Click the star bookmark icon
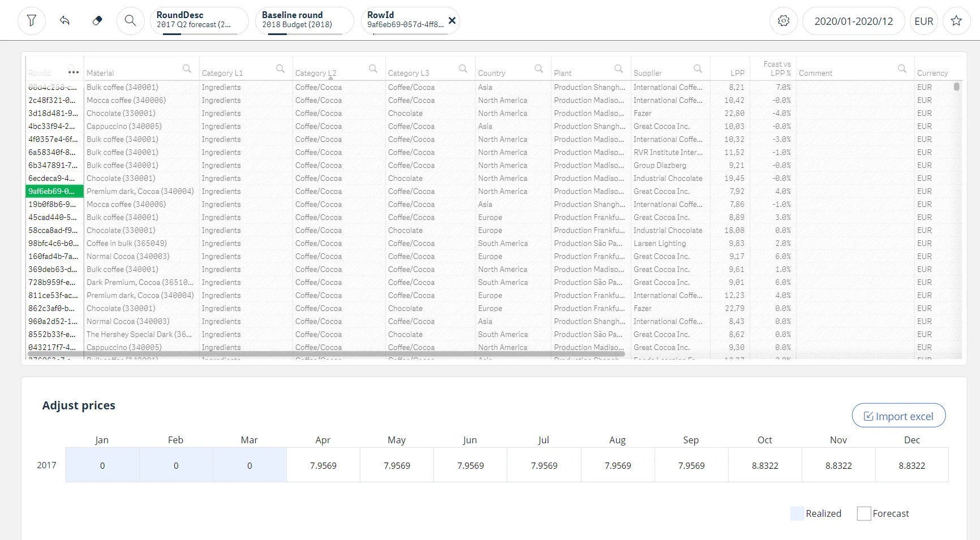Viewport: 980px width, 540px height. pyautogui.click(x=956, y=21)
